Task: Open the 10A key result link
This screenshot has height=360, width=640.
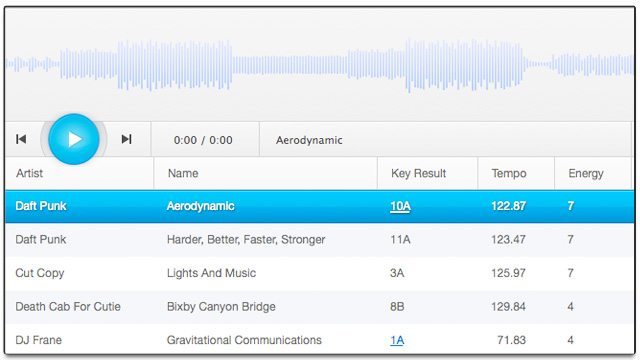Action: click(400, 206)
